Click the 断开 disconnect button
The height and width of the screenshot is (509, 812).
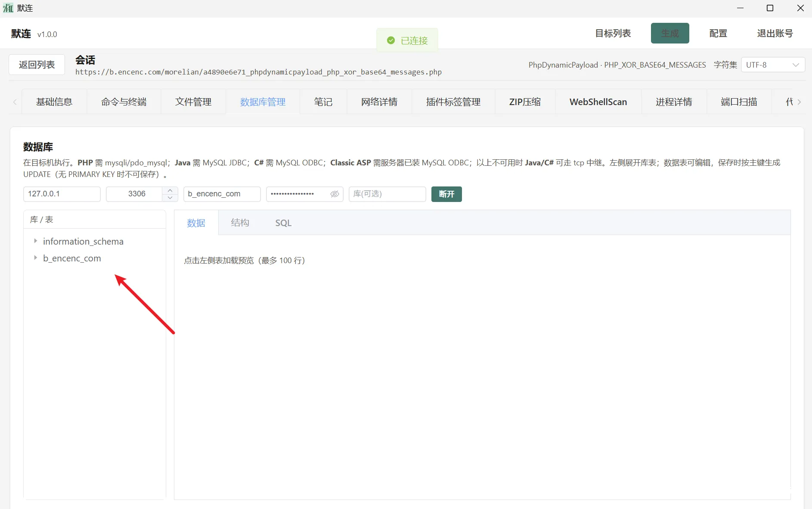click(446, 194)
